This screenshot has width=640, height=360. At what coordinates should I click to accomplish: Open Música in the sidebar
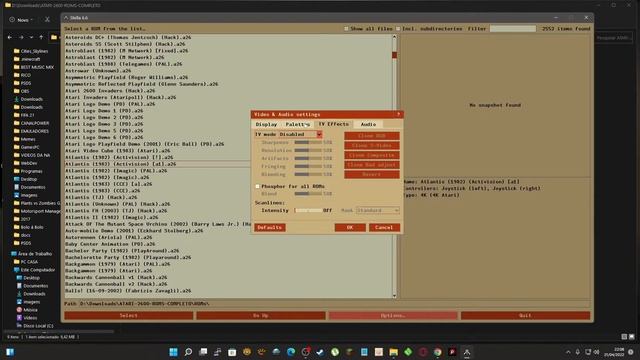click(27, 310)
